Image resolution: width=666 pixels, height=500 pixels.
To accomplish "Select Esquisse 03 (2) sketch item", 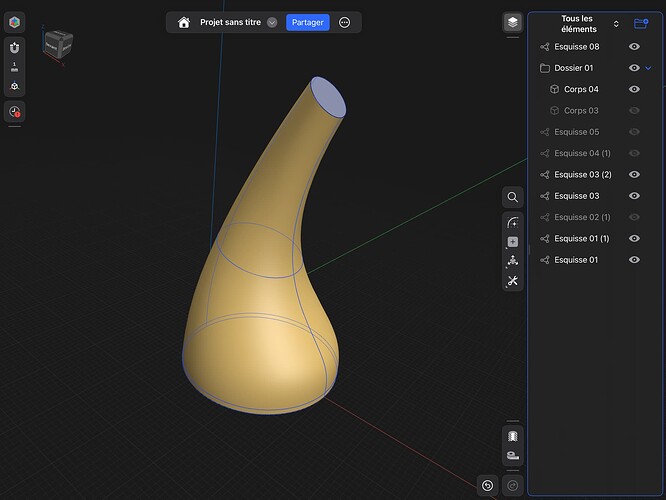I will pyautogui.click(x=583, y=175).
